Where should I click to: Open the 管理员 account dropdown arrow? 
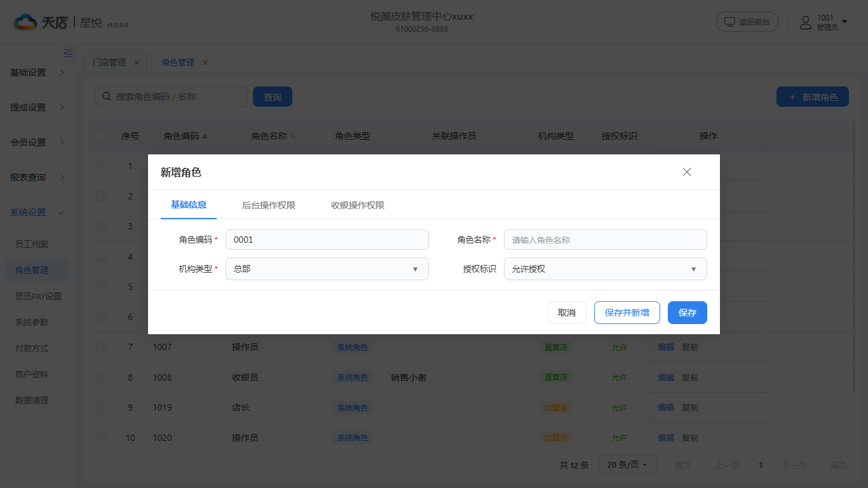844,22
